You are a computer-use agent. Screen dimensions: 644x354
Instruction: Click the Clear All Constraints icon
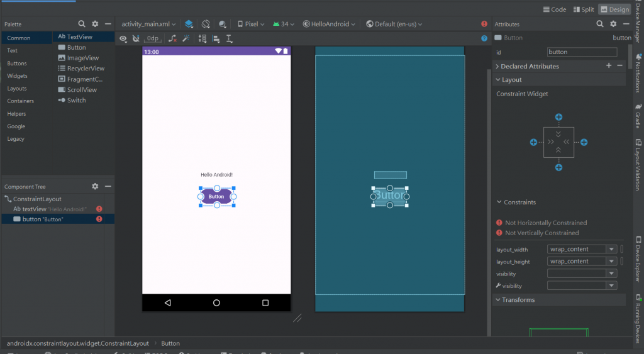[172, 38]
